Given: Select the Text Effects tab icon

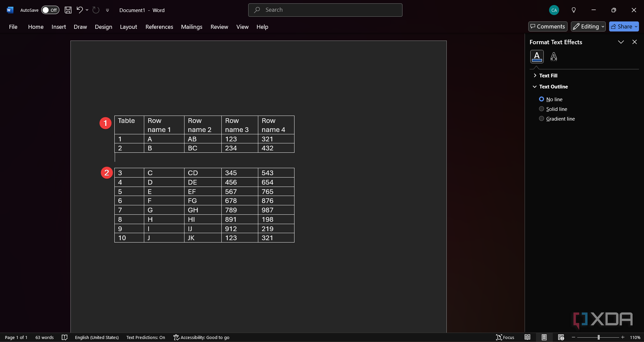Looking at the screenshot, I should point(554,57).
